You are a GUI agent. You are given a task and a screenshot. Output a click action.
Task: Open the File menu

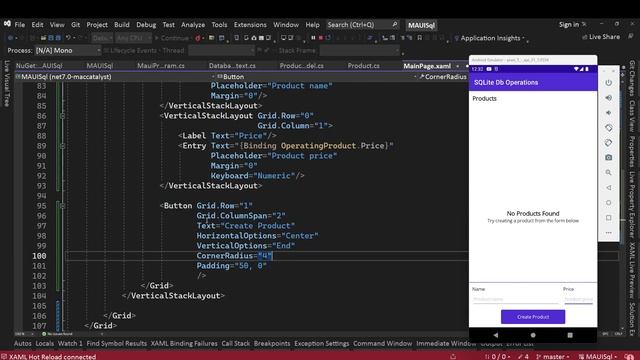coord(20,24)
